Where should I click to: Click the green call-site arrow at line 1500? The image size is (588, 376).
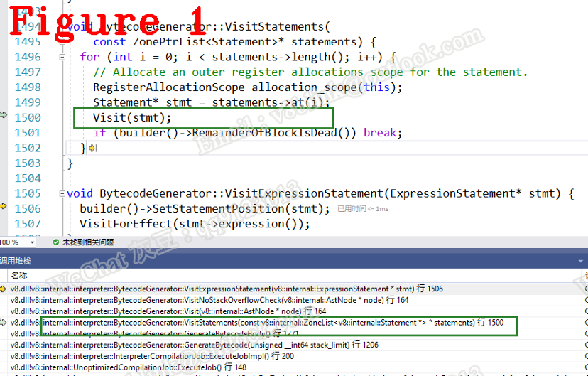(4, 115)
